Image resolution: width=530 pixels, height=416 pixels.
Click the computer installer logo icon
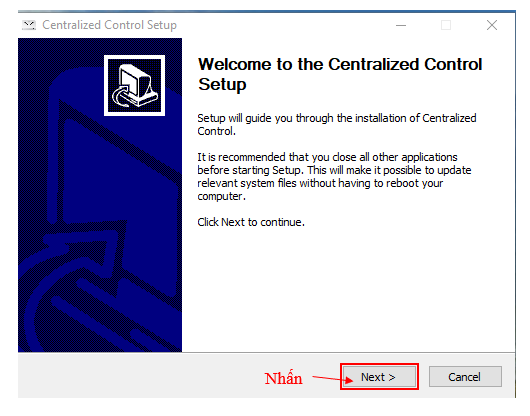coord(135,85)
